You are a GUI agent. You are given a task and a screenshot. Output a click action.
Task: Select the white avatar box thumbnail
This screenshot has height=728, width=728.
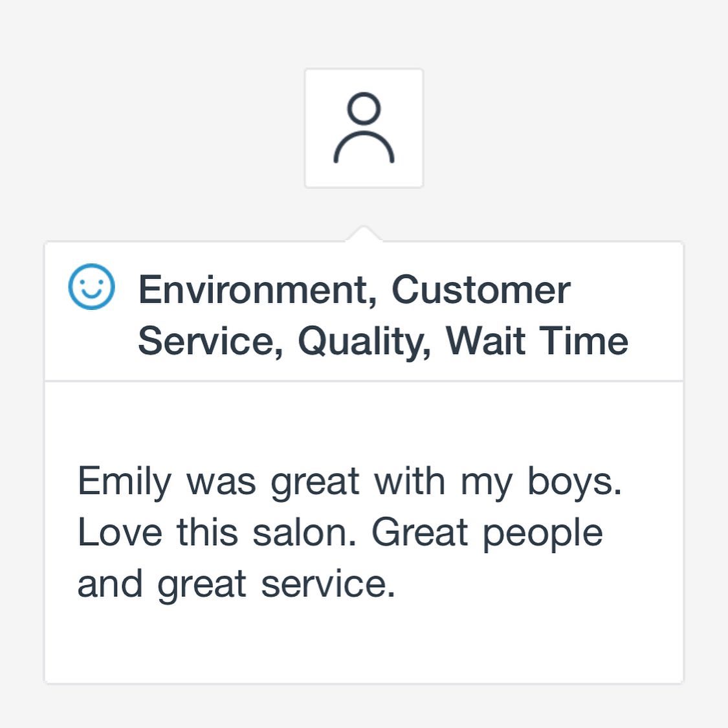click(x=364, y=128)
